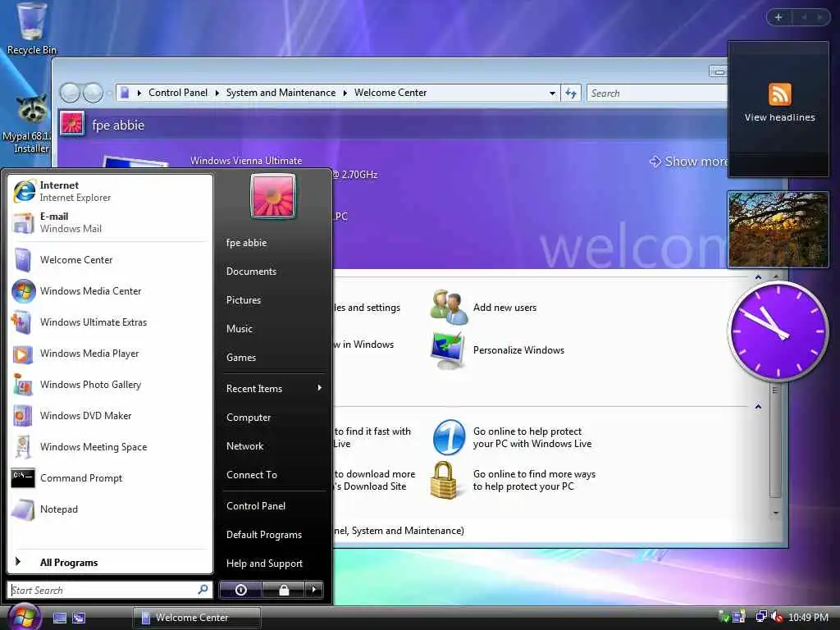This screenshot has width=840, height=630.
Task: Open Computer from Start menu
Action: pyautogui.click(x=274, y=418)
